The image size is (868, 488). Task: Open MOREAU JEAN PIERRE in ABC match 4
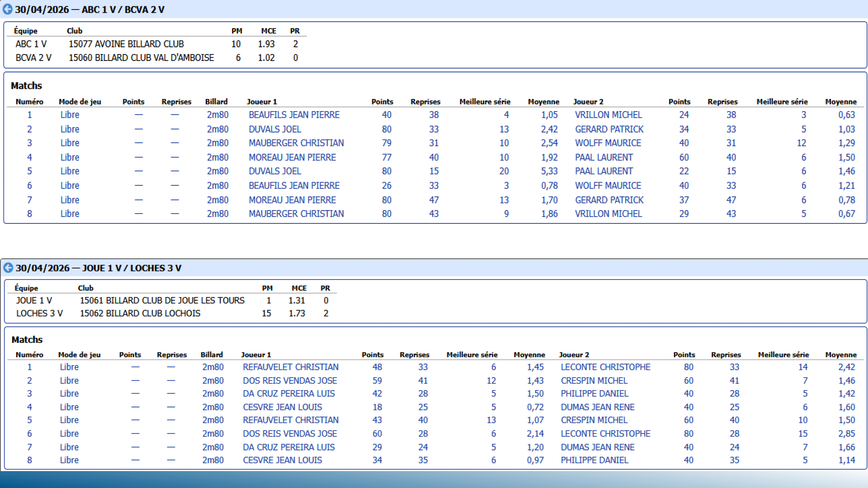pos(292,157)
